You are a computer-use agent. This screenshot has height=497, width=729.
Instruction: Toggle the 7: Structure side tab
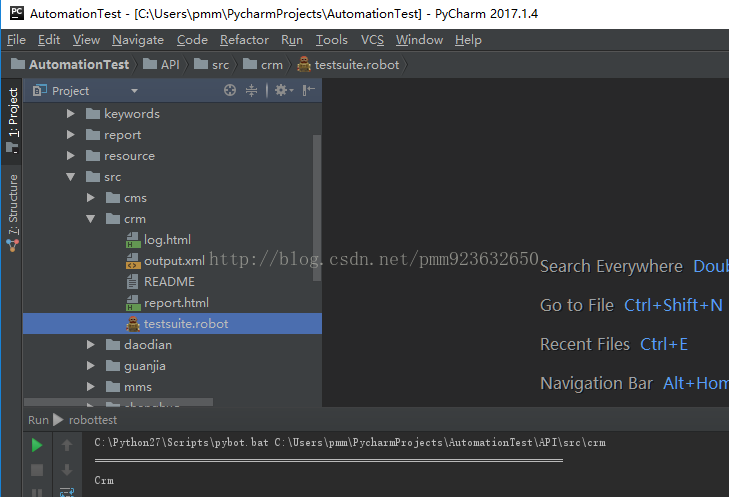(x=13, y=213)
